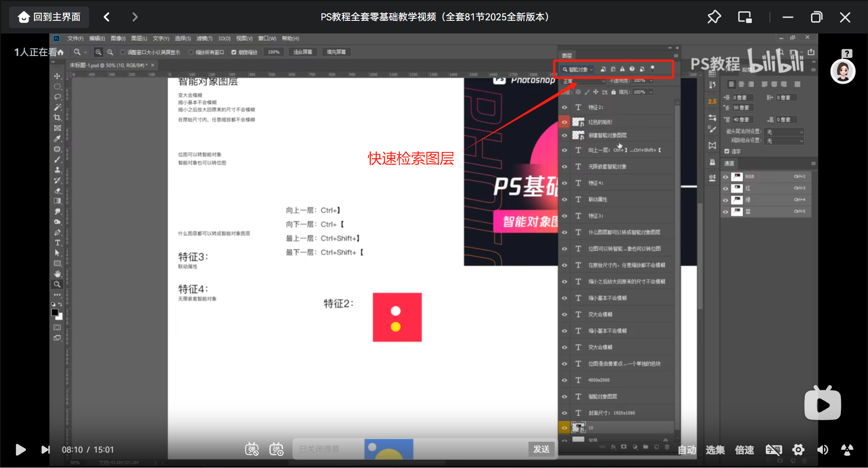Image resolution: width=868 pixels, height=468 pixels.
Task: Open 间距组合设置 dropdown
Action: (785, 141)
